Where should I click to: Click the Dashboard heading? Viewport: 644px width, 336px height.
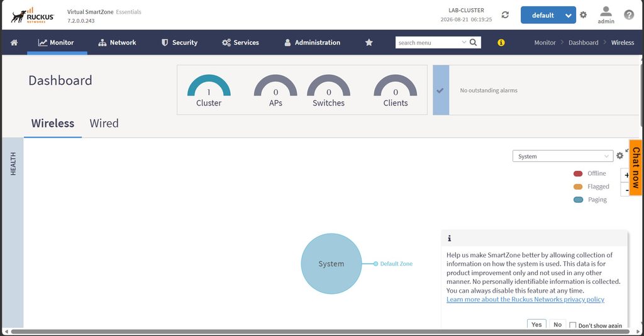click(x=60, y=80)
